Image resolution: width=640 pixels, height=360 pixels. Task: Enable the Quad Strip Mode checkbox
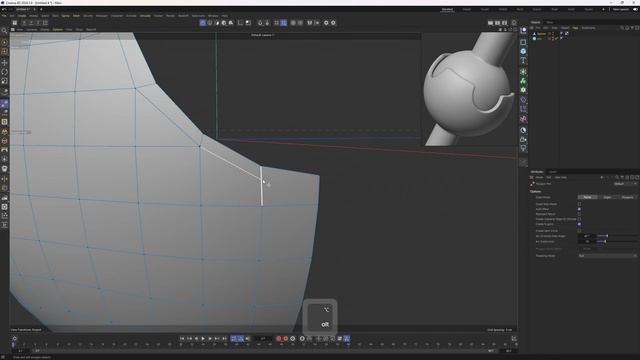[579, 204]
